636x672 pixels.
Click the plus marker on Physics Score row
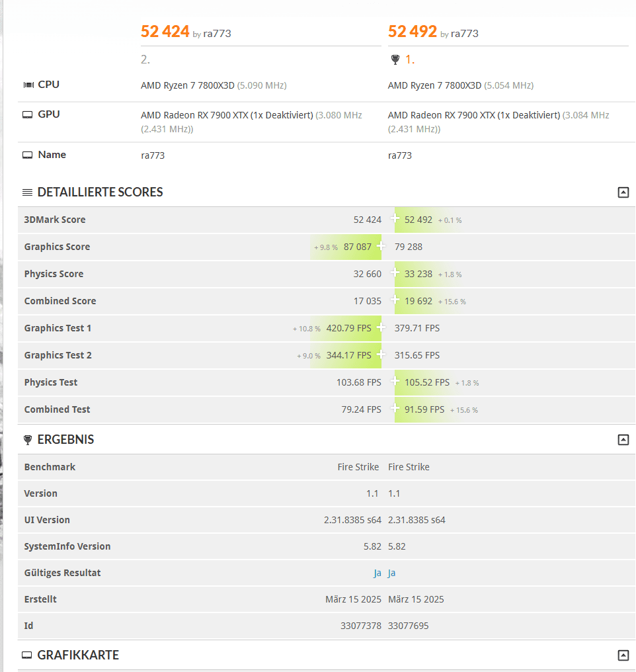pyautogui.click(x=395, y=273)
